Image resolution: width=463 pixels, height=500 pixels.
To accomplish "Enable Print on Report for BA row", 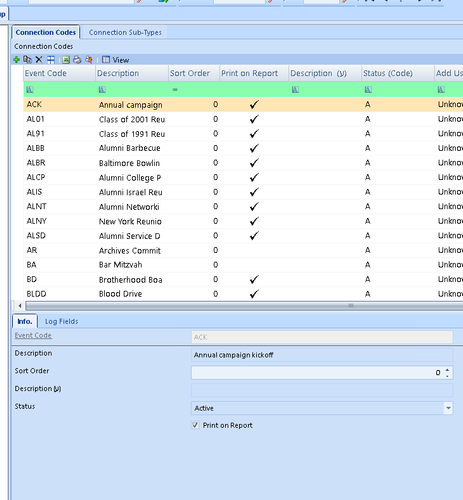I will (x=254, y=265).
